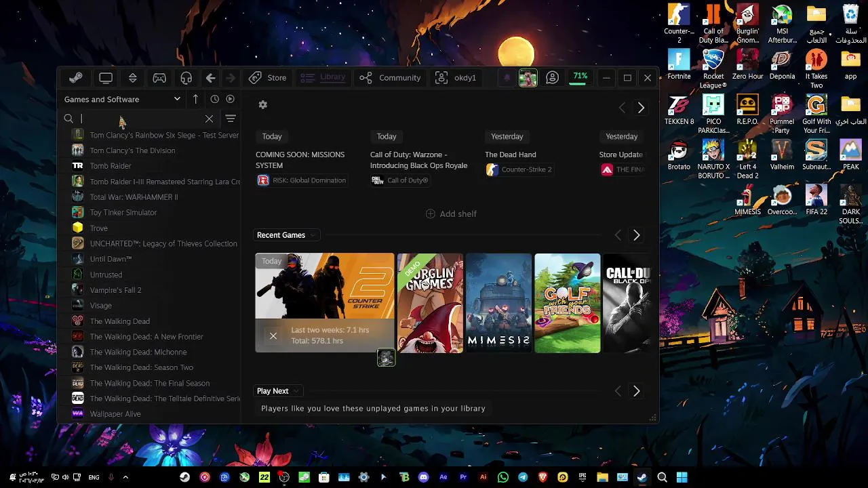Dismiss Counter-Strike 2 playtime overlay X
868x488 pixels.
273,335
